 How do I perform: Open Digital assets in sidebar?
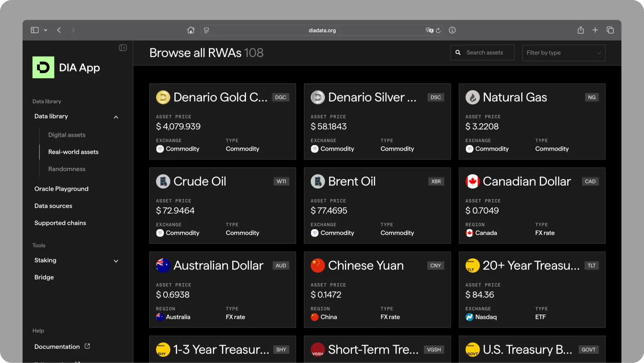coord(67,135)
